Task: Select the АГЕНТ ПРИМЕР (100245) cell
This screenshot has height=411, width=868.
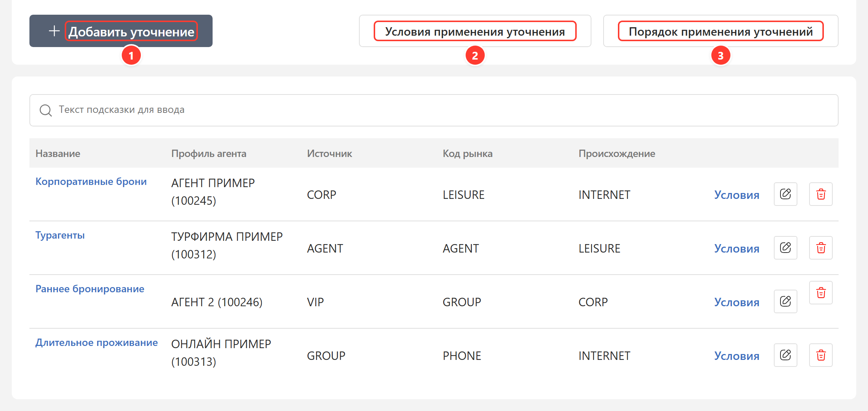Action: coord(213,192)
